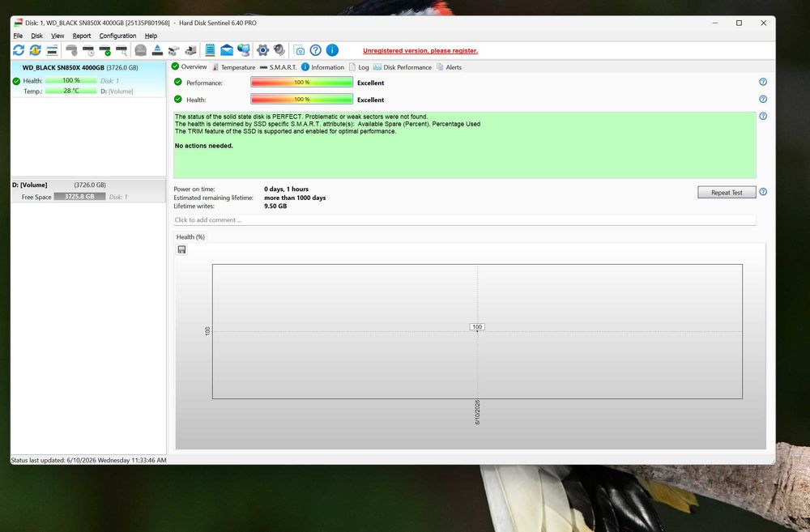Screen dimensions: 810x532
Task: Click the drive with clock toolbar icon
Action: [x=88, y=50]
